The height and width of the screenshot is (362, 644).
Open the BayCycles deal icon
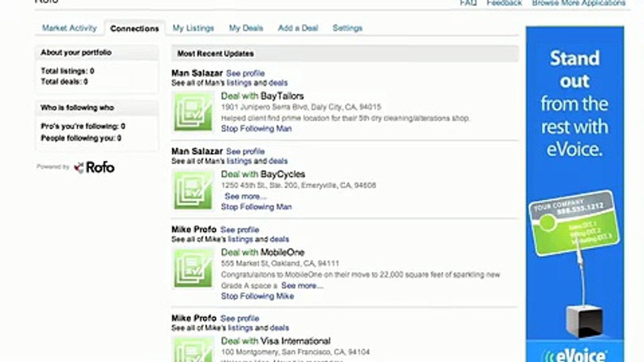click(x=194, y=190)
